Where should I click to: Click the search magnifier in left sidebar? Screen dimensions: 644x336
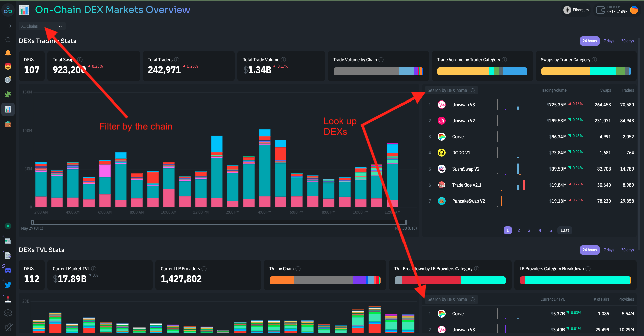(8, 40)
